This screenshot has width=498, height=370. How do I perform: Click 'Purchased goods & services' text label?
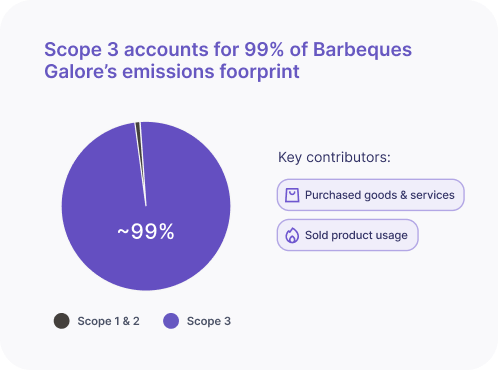tap(380, 195)
